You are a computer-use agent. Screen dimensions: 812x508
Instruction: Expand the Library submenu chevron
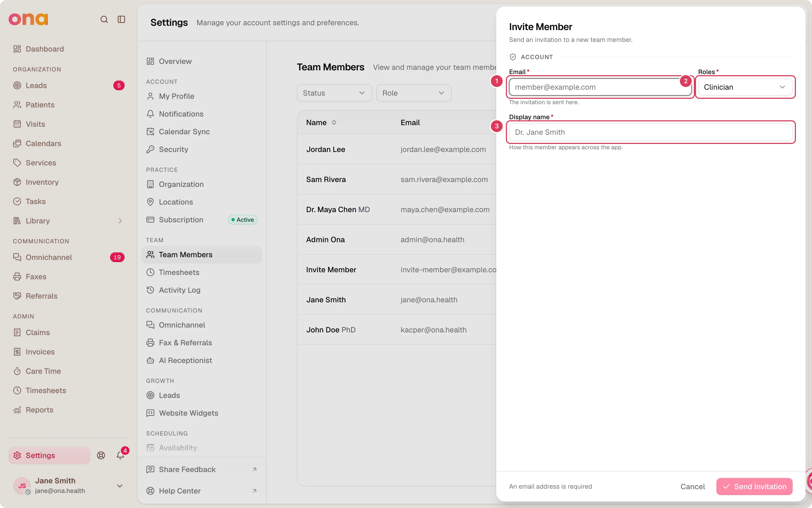click(120, 221)
